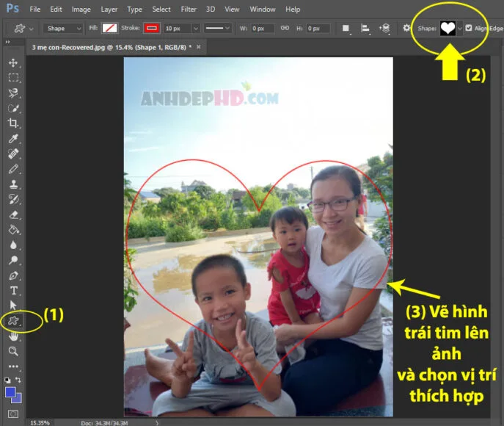Click the red Stroke color swatch

[152, 29]
